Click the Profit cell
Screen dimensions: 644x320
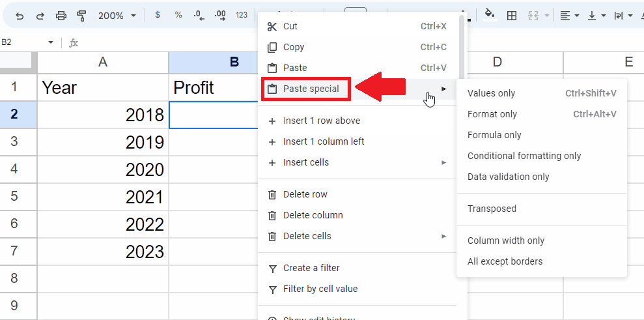(214, 87)
